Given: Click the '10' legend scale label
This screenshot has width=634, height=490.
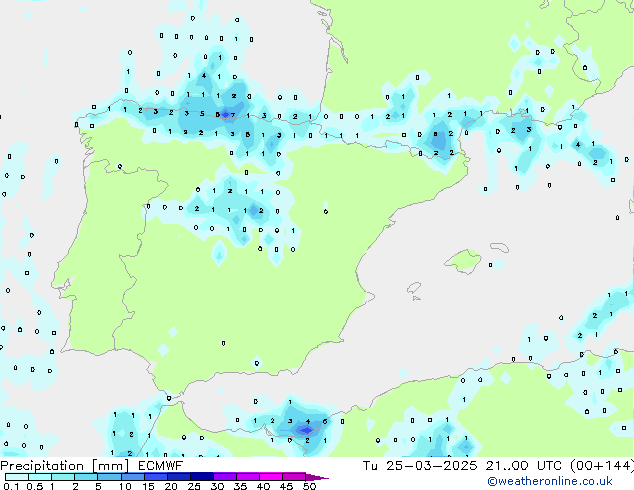Looking at the screenshot, I should pos(125,486).
